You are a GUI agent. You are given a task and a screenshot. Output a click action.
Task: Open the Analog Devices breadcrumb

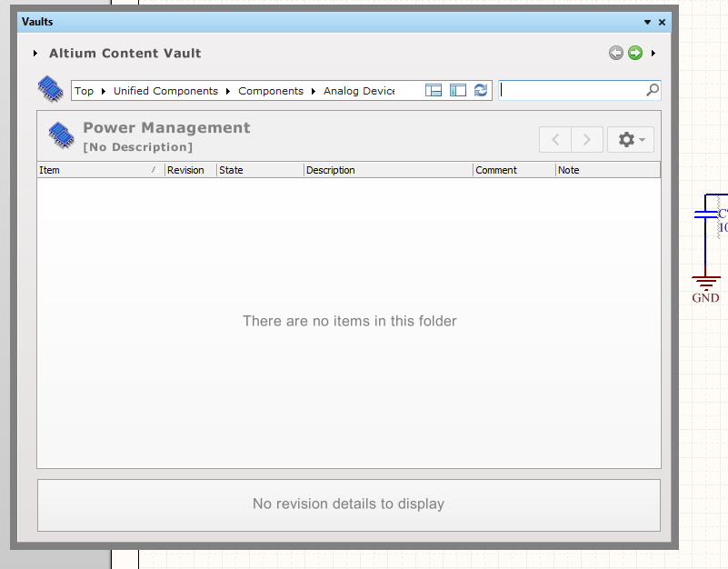coord(359,91)
